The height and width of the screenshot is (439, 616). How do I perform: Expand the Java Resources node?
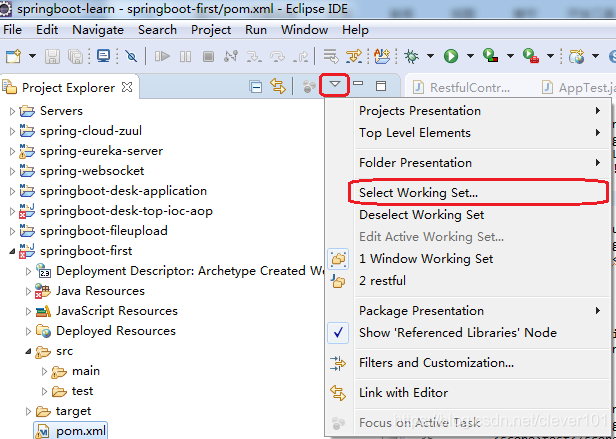point(28,291)
